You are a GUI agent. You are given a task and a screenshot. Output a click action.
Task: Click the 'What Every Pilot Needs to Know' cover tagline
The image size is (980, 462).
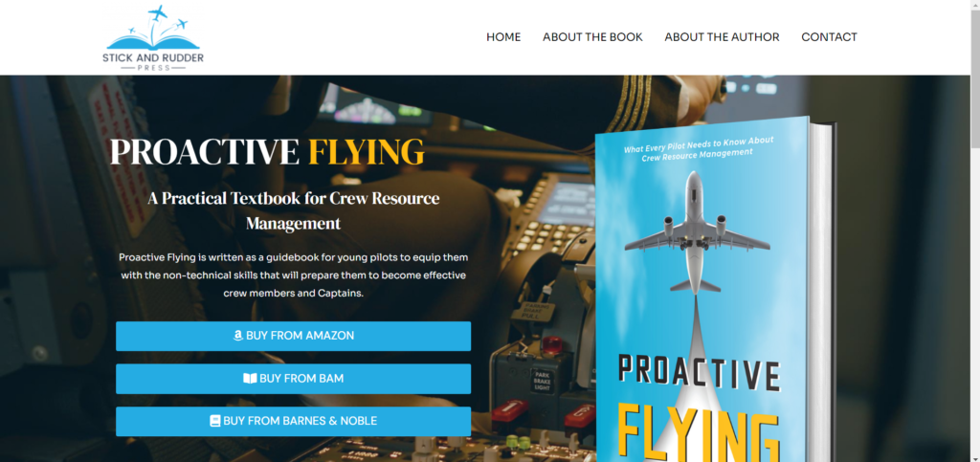click(699, 148)
